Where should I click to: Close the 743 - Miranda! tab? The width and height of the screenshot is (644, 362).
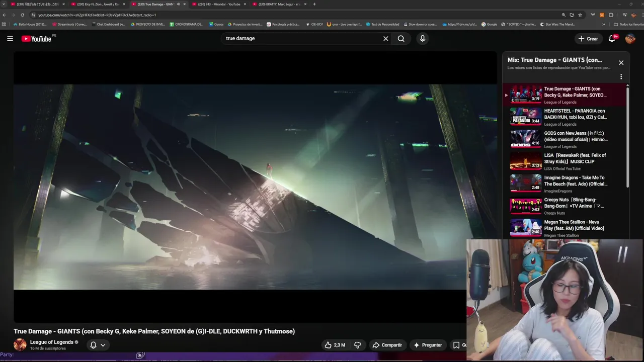[x=245, y=4]
